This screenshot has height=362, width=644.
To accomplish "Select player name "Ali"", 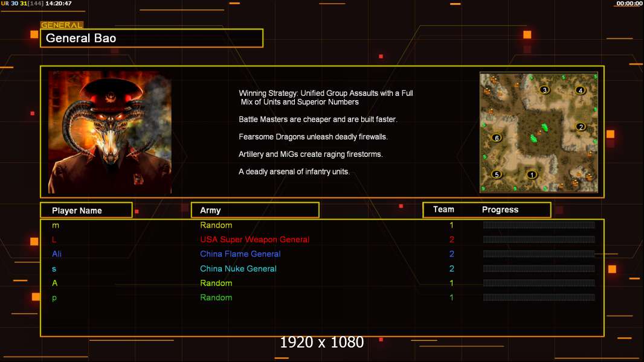I will pyautogui.click(x=57, y=254).
